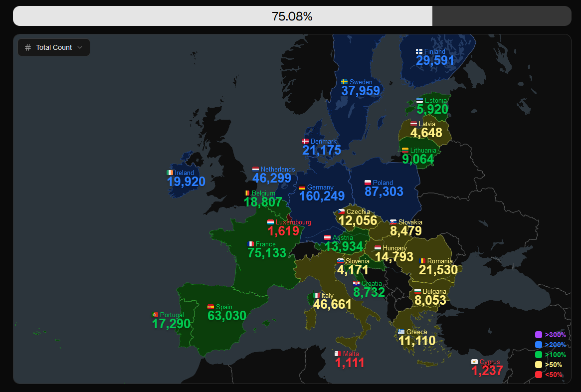The image size is (581, 392).
Task: Click Finland's count 29,591
Action: click(435, 60)
